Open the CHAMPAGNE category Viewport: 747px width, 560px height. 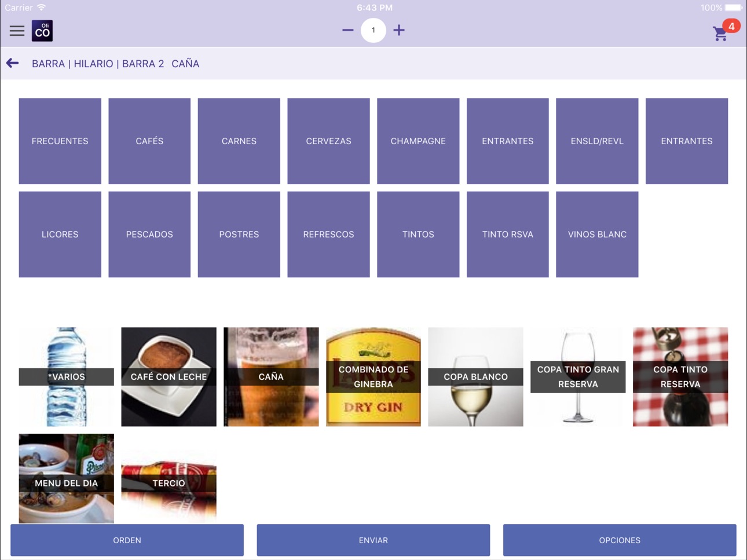click(x=418, y=141)
